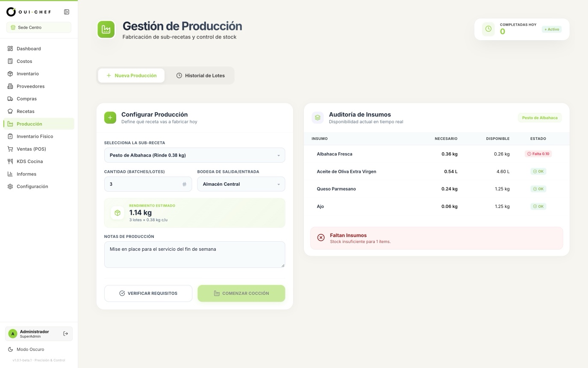This screenshot has width=588, height=368.
Task: Click the version v1.0.1-beta.1 footer text
Action: point(39,360)
